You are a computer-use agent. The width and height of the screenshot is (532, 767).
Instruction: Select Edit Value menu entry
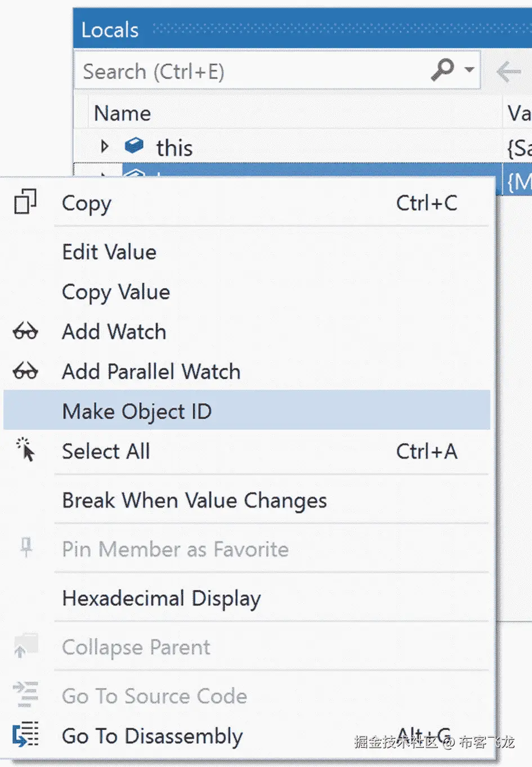tap(109, 252)
